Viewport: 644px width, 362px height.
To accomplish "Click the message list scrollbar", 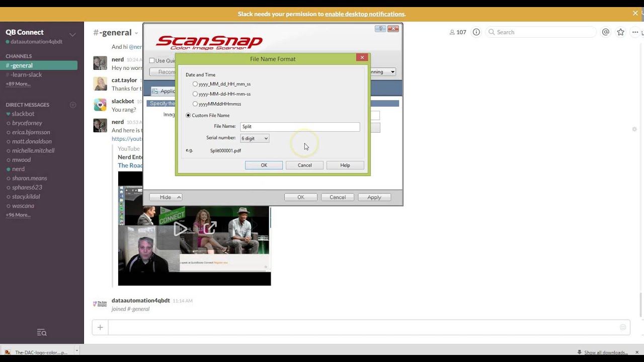I will click(641, 305).
